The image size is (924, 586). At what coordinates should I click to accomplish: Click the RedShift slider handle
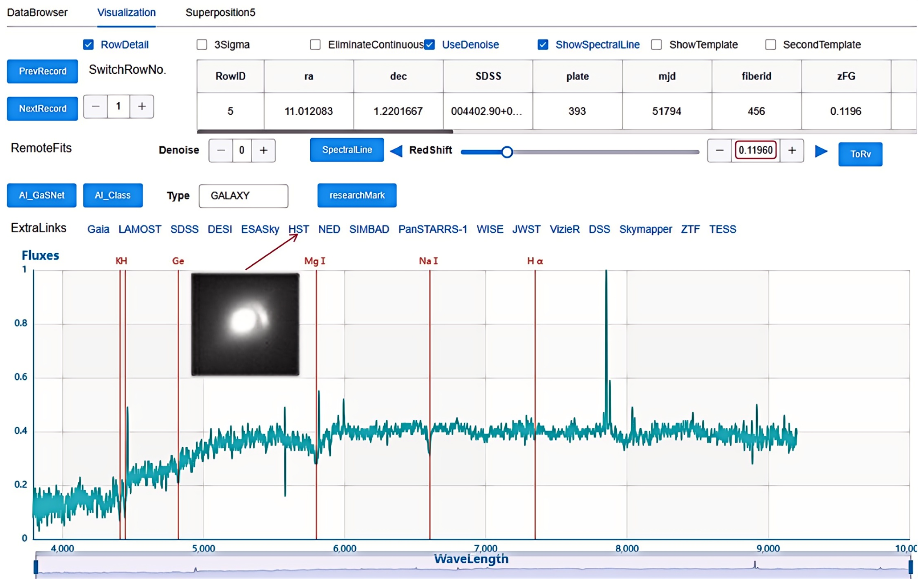(x=507, y=152)
